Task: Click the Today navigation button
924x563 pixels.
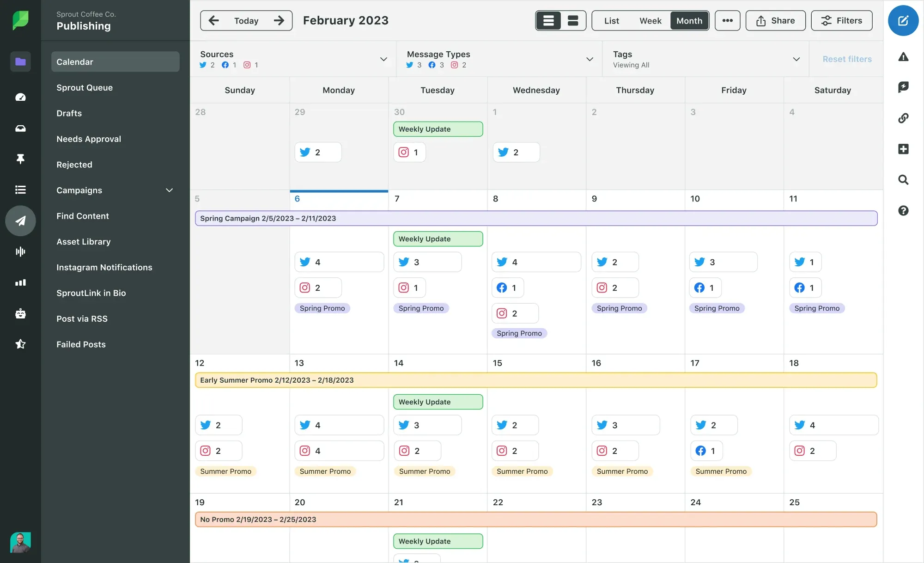Action: (246, 20)
